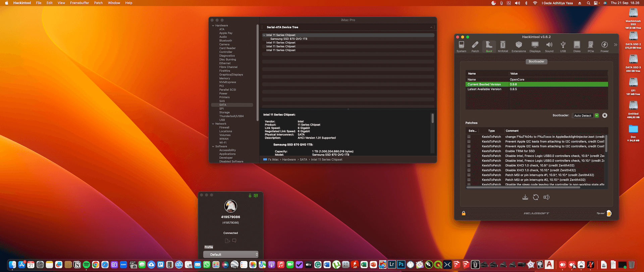Collapse the Software group in System Information
This screenshot has width=644, height=272.
(213, 146)
